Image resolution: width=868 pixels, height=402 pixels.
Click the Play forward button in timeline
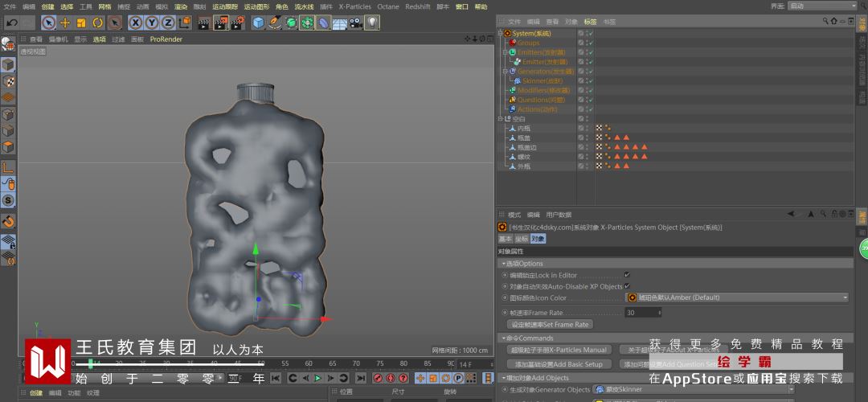tap(318, 378)
